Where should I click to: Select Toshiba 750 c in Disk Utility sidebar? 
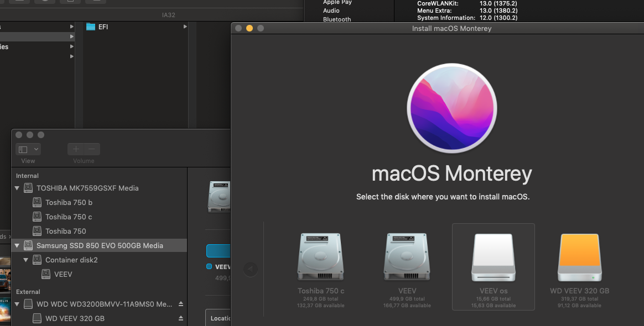click(99, 217)
